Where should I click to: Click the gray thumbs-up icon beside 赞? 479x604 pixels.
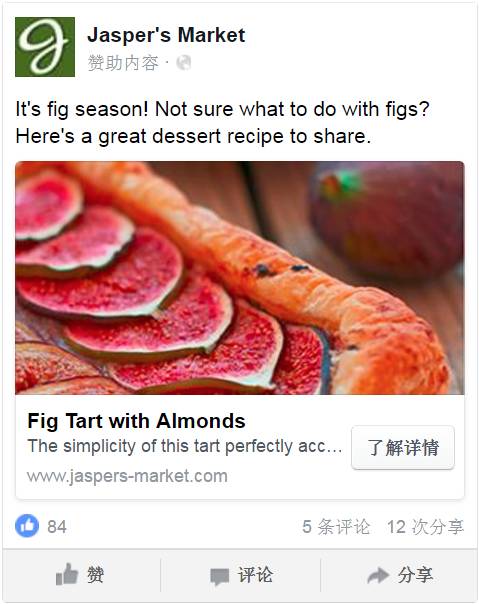click(x=67, y=575)
